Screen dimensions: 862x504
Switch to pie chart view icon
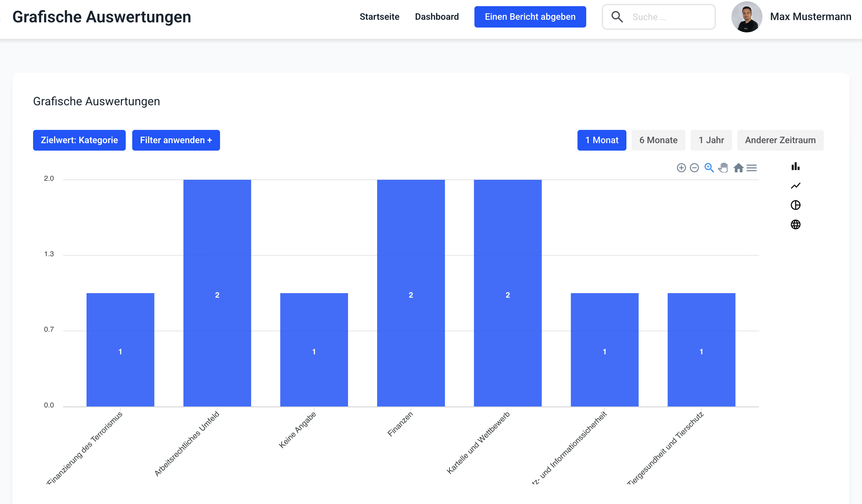click(x=795, y=205)
